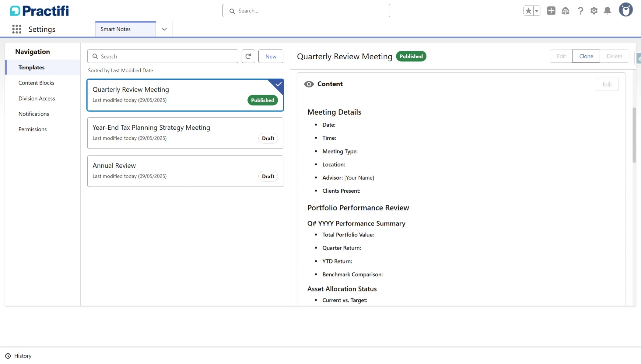641x364 pixels.
Task: Click the Delete button
Action: pyautogui.click(x=614, y=56)
